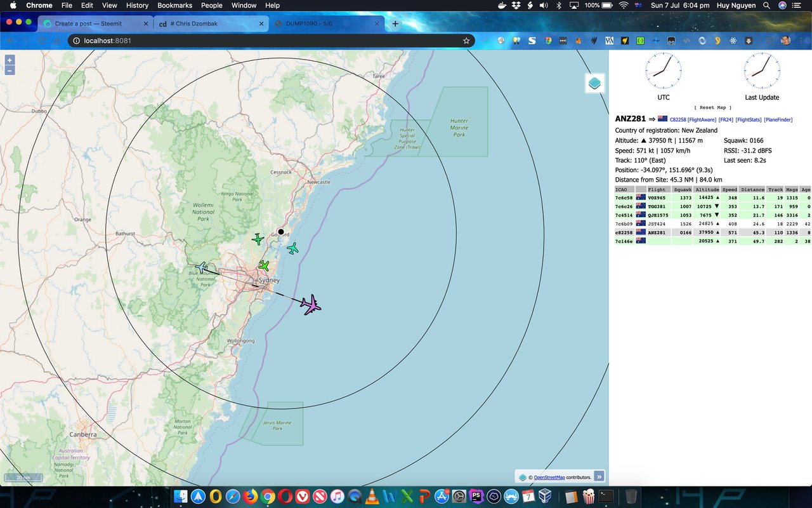Open VLC from the dock
The image size is (812, 508).
point(373,496)
